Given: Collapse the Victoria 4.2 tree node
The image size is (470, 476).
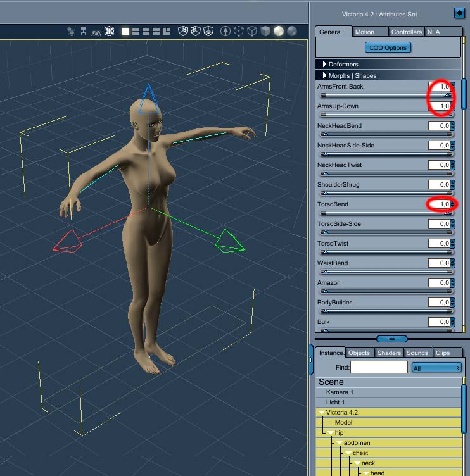Looking at the screenshot, I should point(321,413).
